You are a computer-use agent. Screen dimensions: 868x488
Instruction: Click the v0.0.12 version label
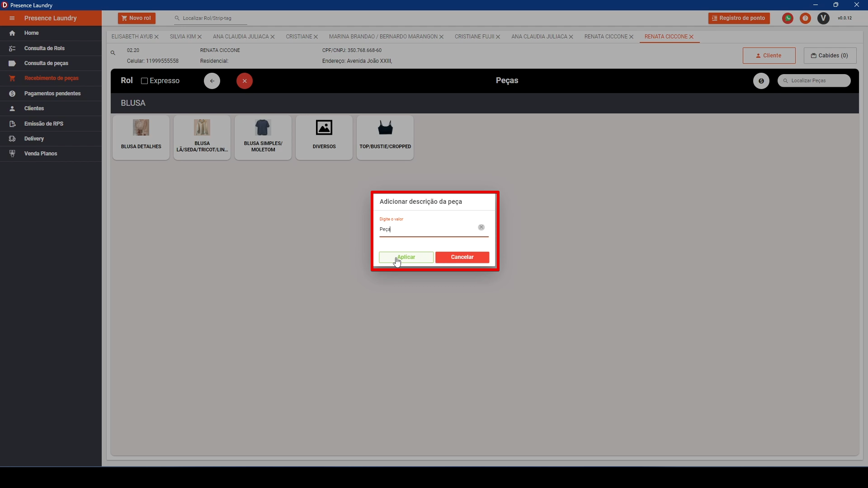pos(844,18)
